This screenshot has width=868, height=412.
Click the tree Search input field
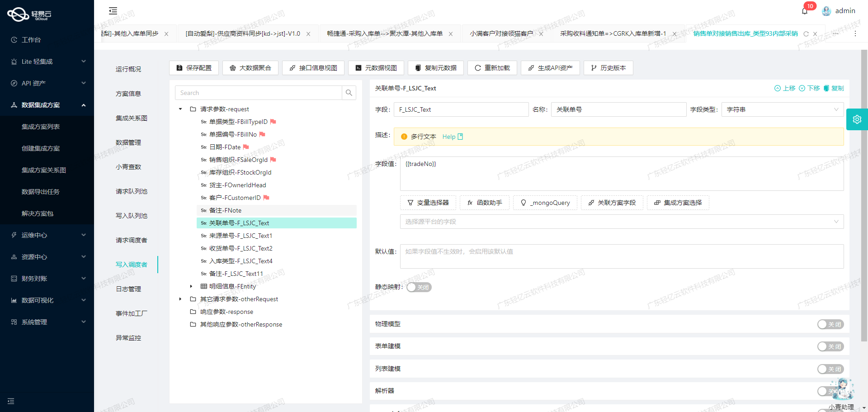259,93
